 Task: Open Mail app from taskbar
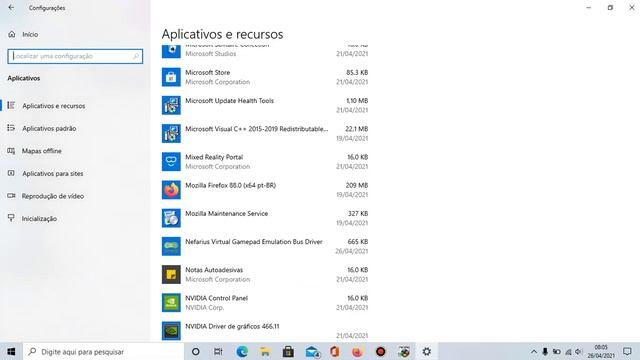(x=312, y=351)
